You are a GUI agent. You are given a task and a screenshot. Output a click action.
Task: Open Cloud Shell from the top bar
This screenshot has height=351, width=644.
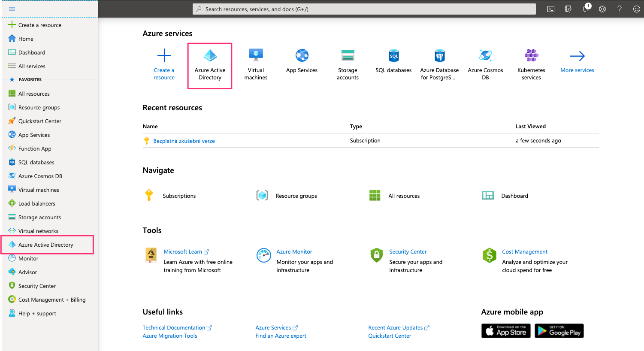coord(551,9)
